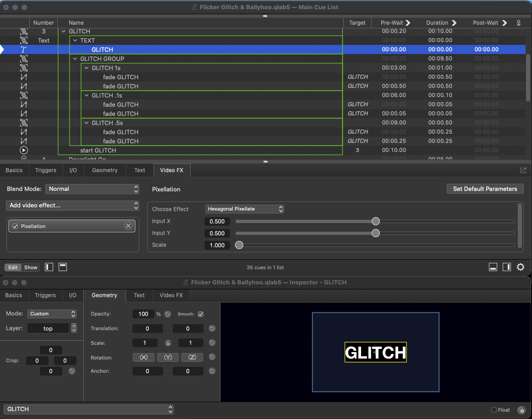
Task: Collapse the GLITCH GROUP disclosure triangle
Action: 75,59
